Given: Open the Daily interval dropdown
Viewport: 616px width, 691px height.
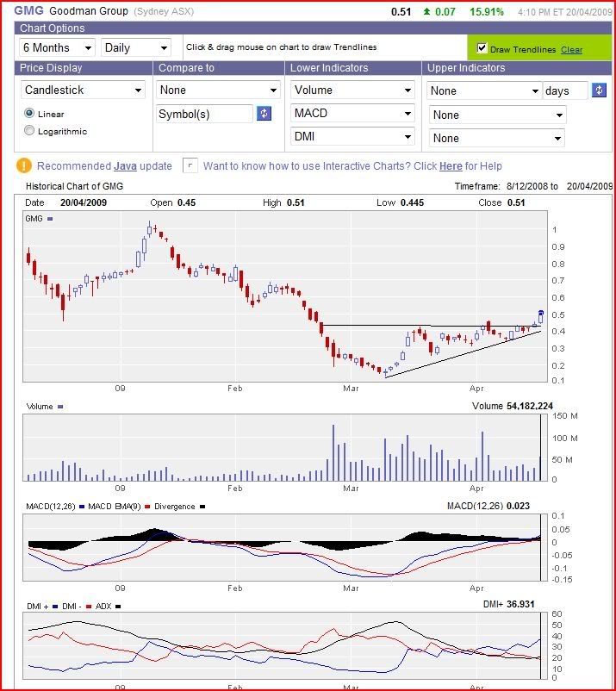Looking at the screenshot, I should click(x=136, y=47).
